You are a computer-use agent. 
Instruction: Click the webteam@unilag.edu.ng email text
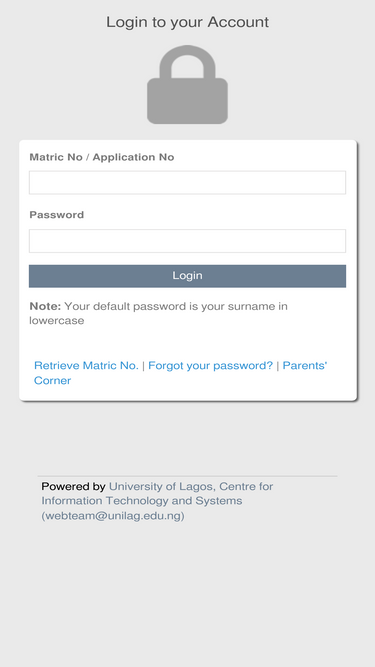pyautogui.click(x=113, y=516)
